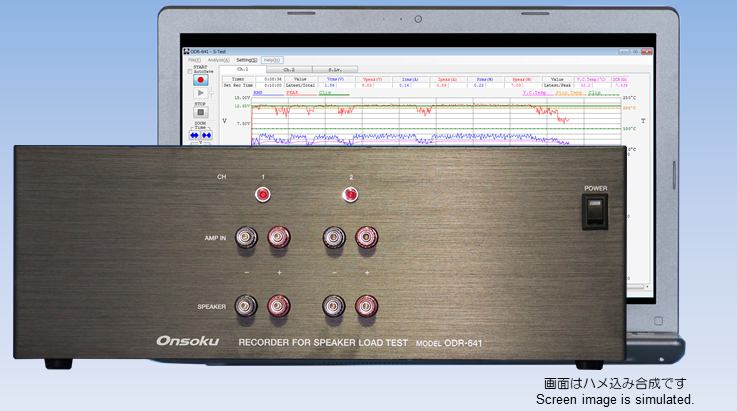Viewport: 737px width, 411px height.
Task: Click the dashed green Clip legend at right
Action: pos(604,93)
